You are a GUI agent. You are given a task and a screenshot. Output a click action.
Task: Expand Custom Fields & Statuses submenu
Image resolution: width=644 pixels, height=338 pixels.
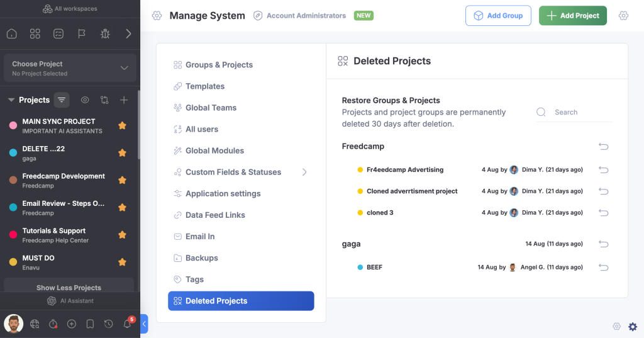304,172
